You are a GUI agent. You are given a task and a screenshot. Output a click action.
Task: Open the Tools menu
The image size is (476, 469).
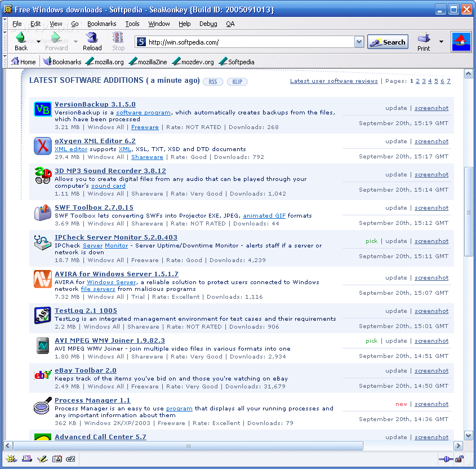coord(132,24)
